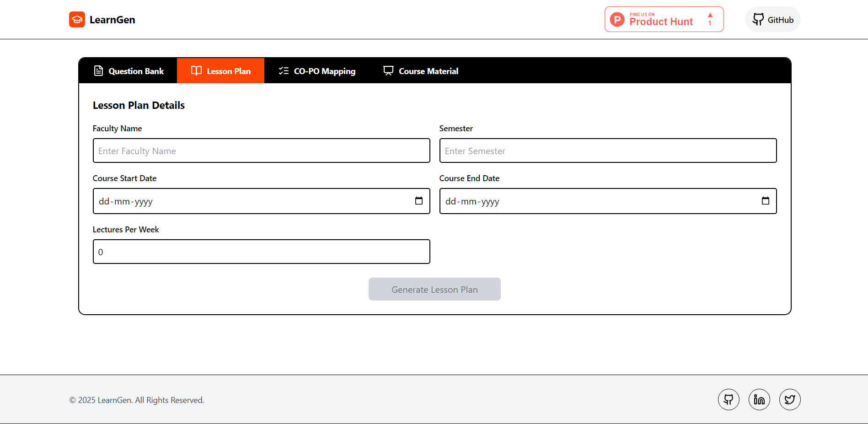
Task: Click the footer copyright text
Action: 137,400
